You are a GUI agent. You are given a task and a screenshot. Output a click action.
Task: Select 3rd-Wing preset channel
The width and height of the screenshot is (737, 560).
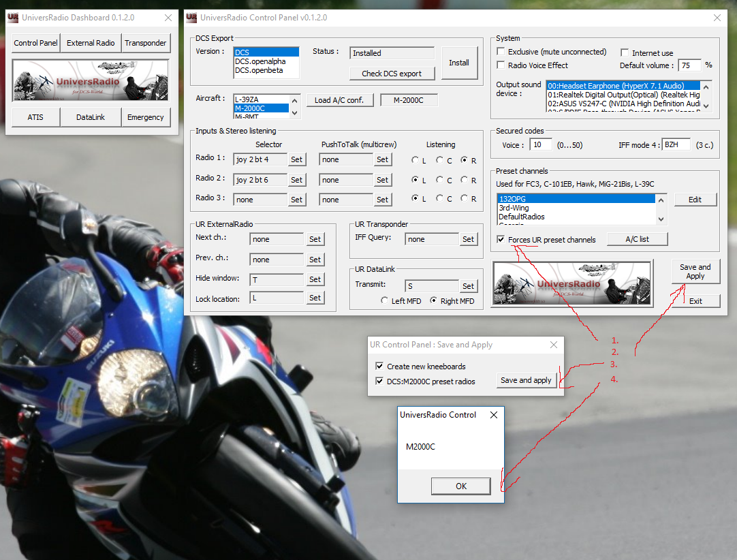pyautogui.click(x=576, y=208)
